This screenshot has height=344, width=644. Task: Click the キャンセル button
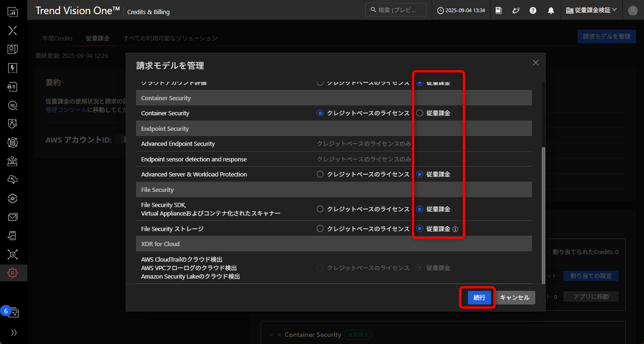coord(515,298)
